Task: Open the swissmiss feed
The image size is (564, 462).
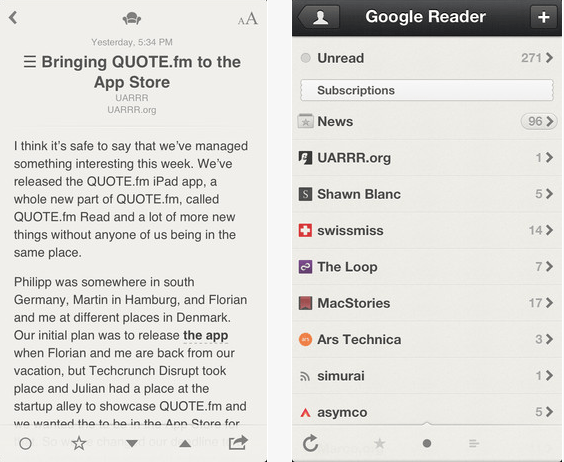Action: pyautogui.click(x=427, y=230)
